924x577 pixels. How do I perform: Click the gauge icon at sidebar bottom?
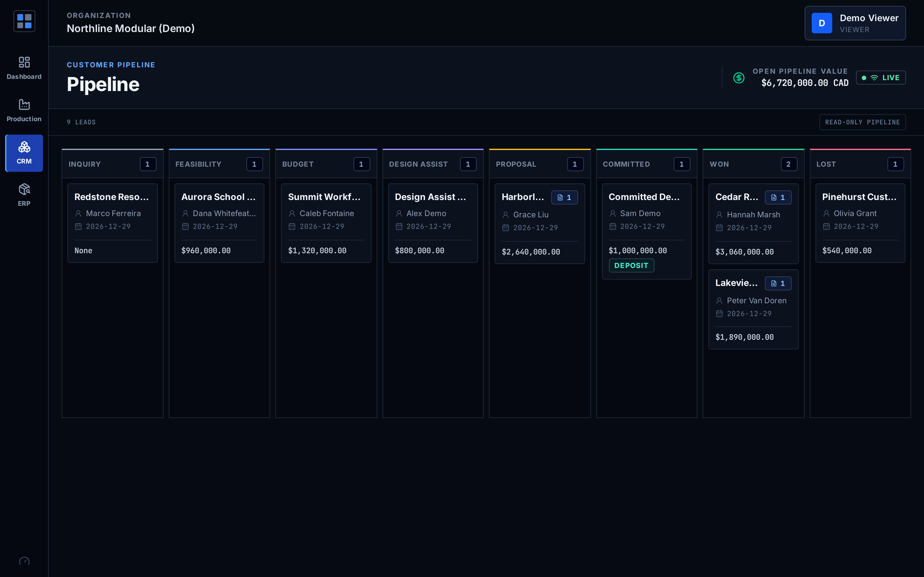tap(24, 561)
